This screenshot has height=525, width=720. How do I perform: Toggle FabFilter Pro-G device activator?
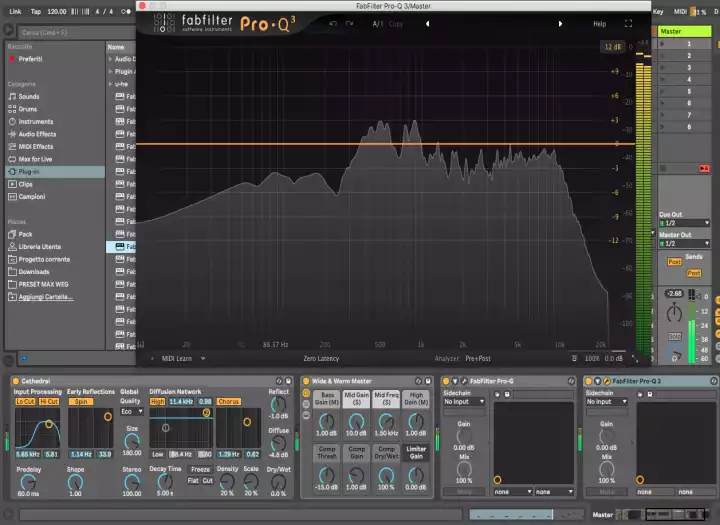445,381
